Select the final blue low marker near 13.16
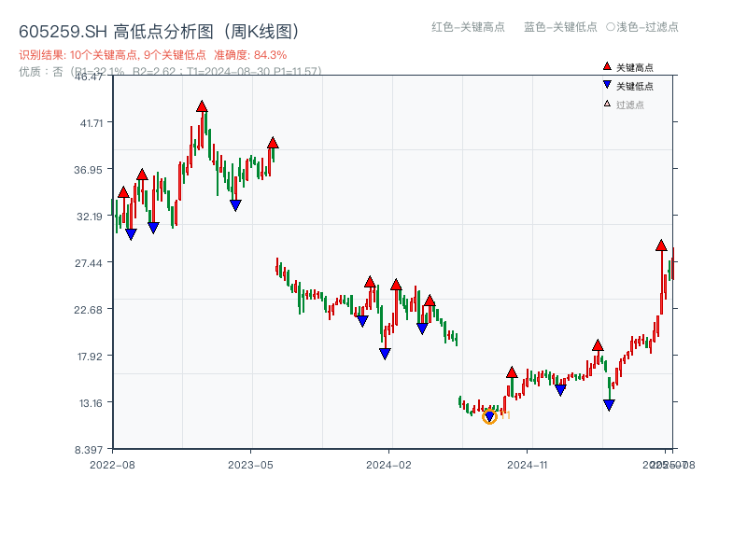Screen dimensions: 747x560 tap(609, 405)
